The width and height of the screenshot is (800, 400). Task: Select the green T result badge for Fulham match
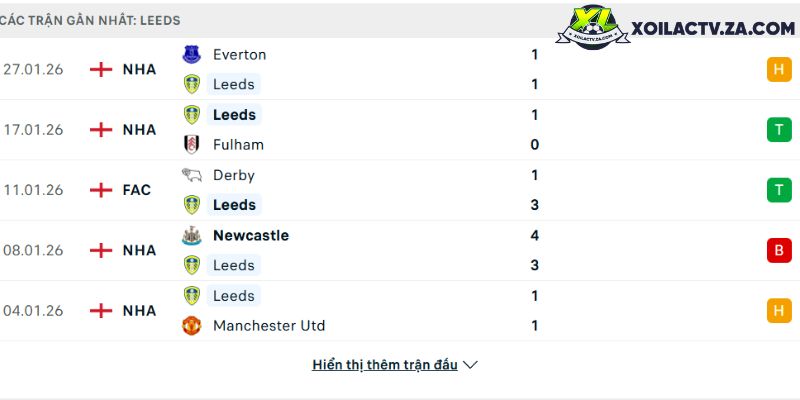[x=779, y=130]
